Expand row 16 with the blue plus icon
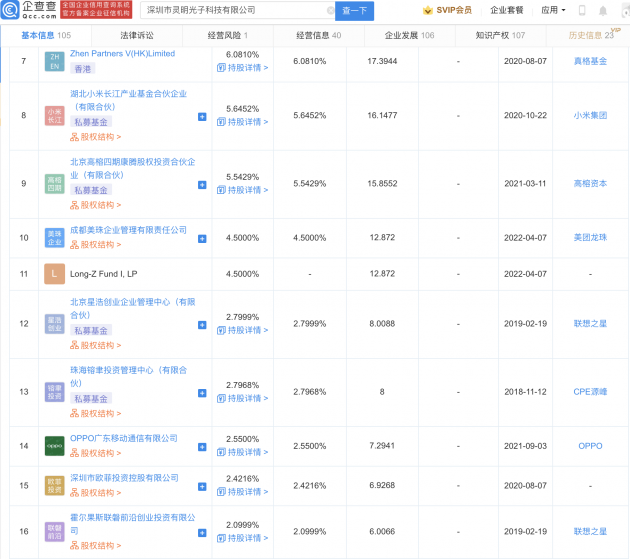Image resolution: width=630 pixels, height=559 pixels. [x=202, y=533]
